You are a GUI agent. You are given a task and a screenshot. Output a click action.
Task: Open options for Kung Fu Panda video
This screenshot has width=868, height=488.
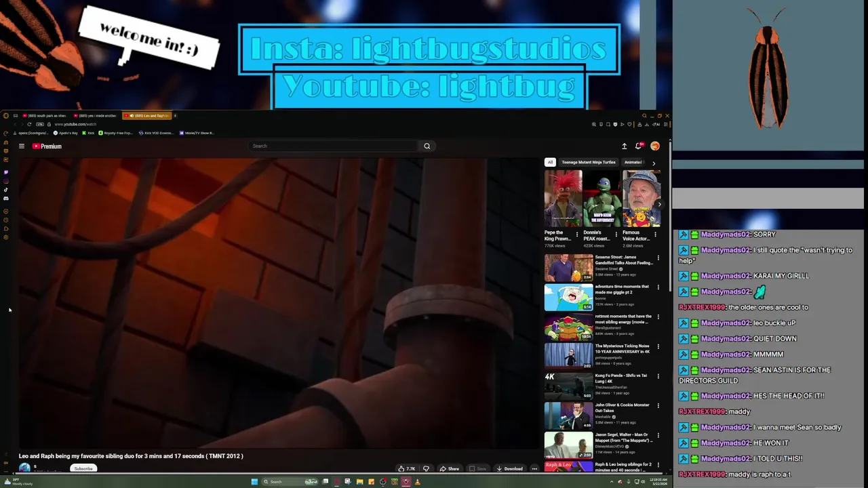click(658, 376)
